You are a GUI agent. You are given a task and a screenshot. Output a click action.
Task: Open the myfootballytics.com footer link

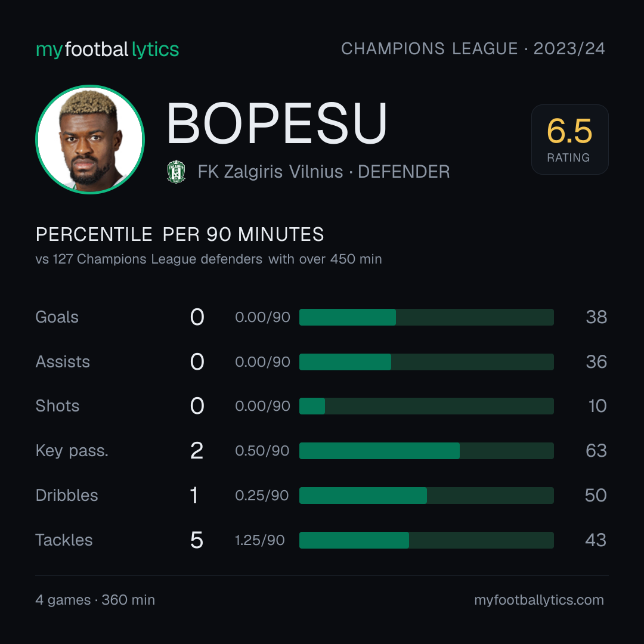coord(539,600)
